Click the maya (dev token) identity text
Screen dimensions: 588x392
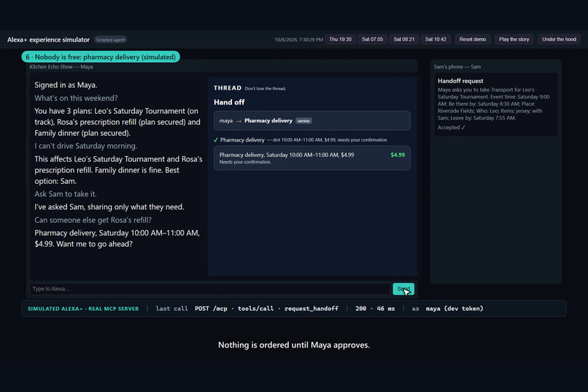[454, 309]
